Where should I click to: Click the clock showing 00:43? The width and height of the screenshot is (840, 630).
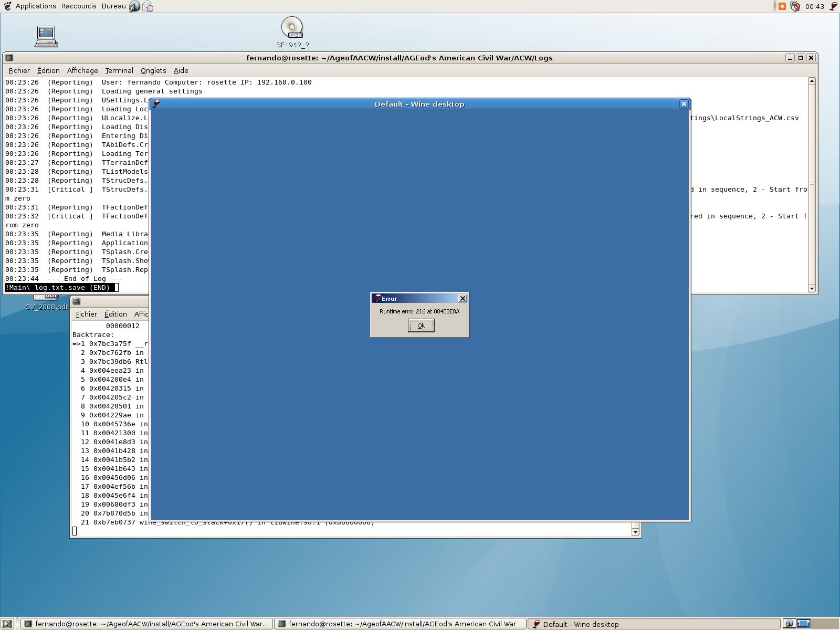(x=814, y=6)
